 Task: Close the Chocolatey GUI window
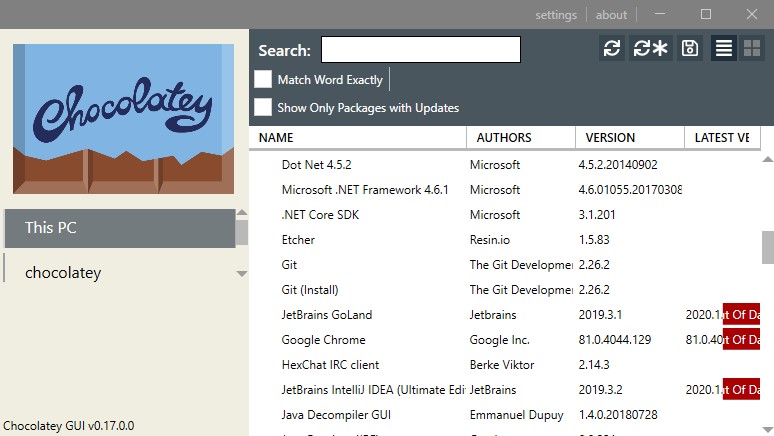coord(751,14)
